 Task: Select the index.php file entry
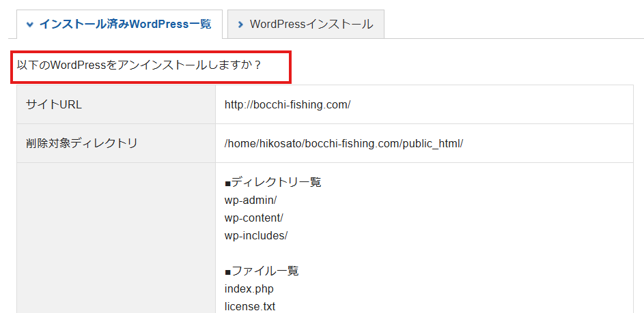tap(249, 288)
